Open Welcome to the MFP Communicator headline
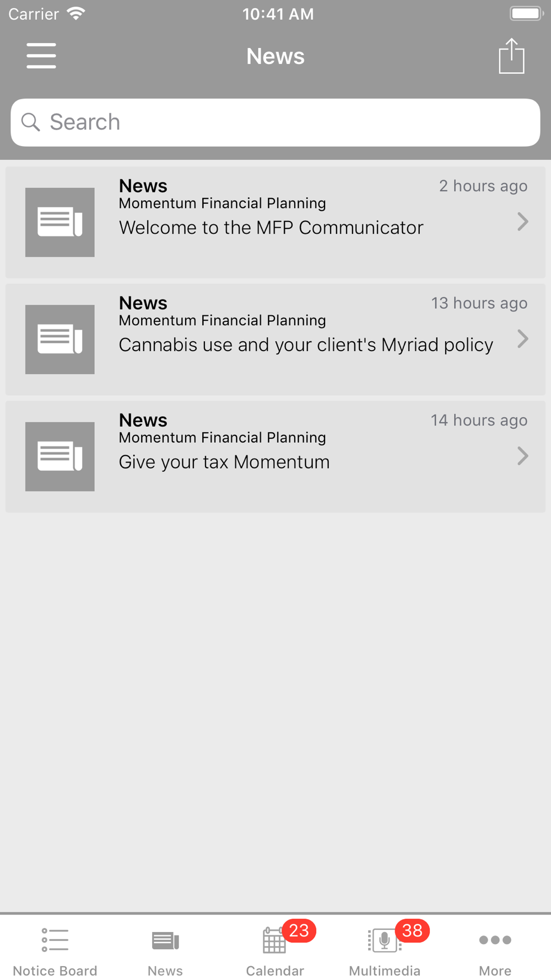This screenshot has width=551, height=980. (x=271, y=228)
